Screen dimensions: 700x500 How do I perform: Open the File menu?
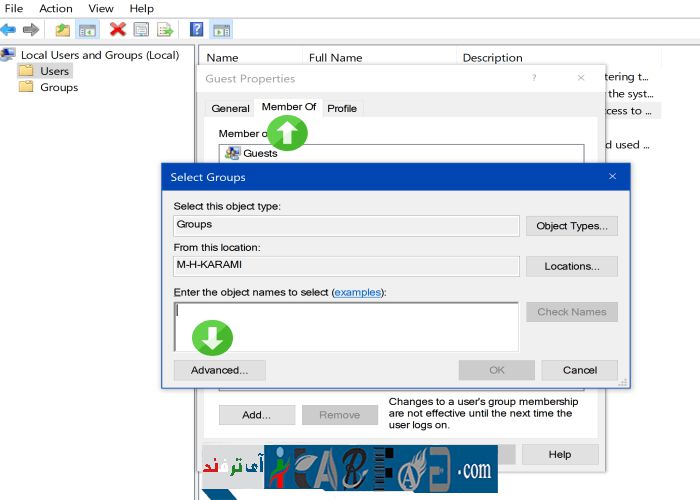tap(14, 8)
